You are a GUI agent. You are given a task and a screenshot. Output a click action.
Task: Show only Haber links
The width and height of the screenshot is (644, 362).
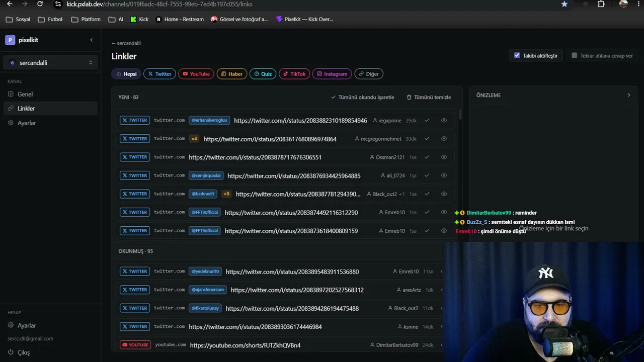[232, 74]
